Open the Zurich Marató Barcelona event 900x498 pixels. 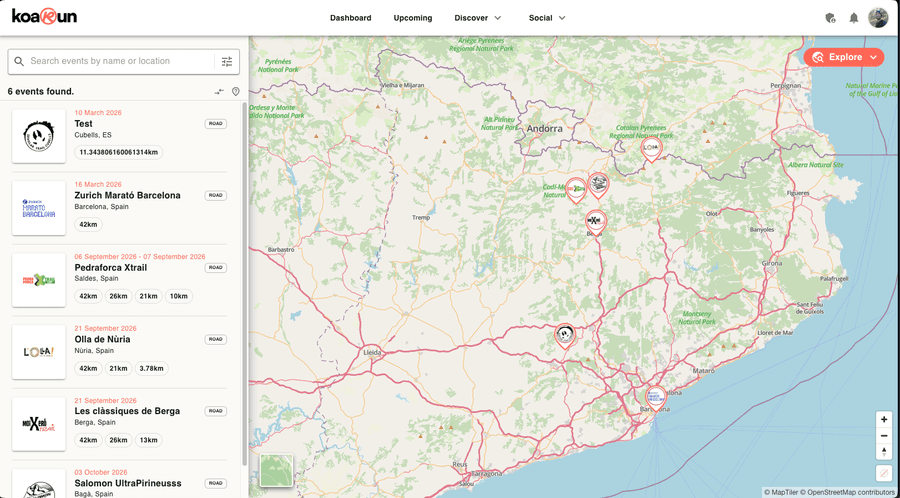[127, 196]
